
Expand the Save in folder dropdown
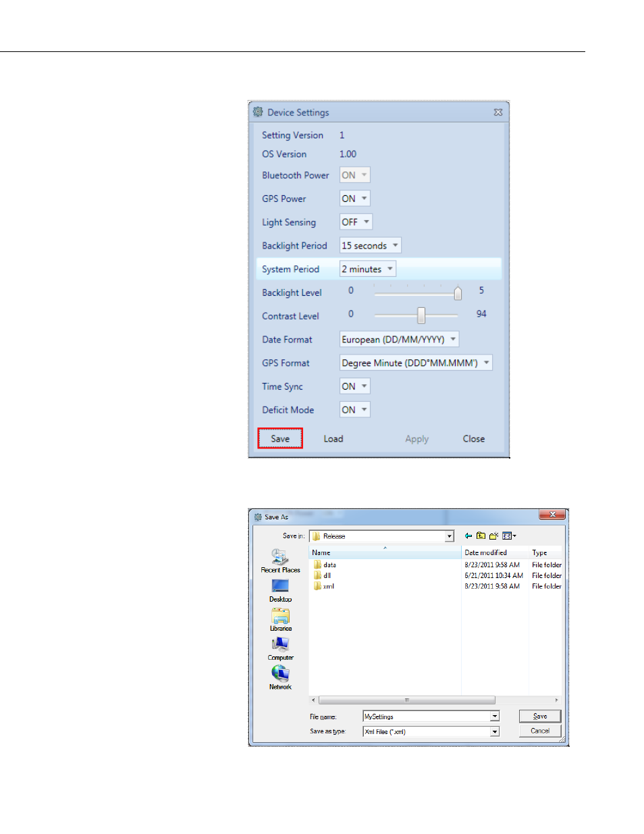(450, 536)
